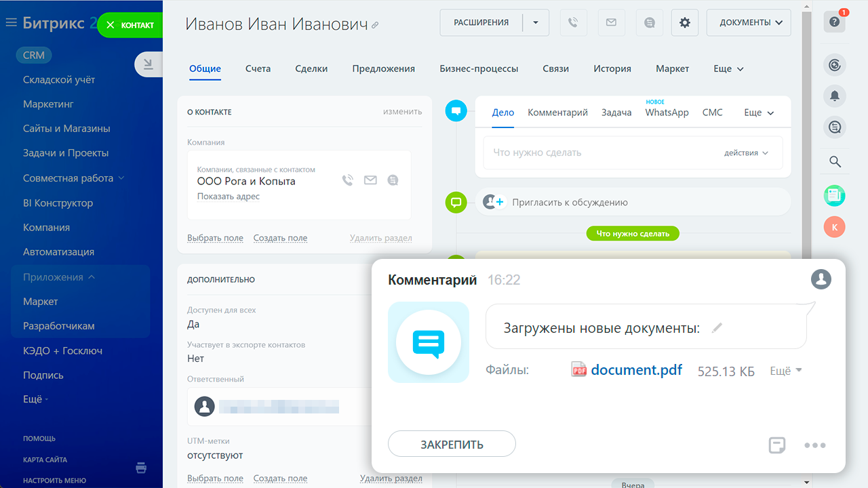
Task: Click the Закрепить button
Action: tap(452, 444)
